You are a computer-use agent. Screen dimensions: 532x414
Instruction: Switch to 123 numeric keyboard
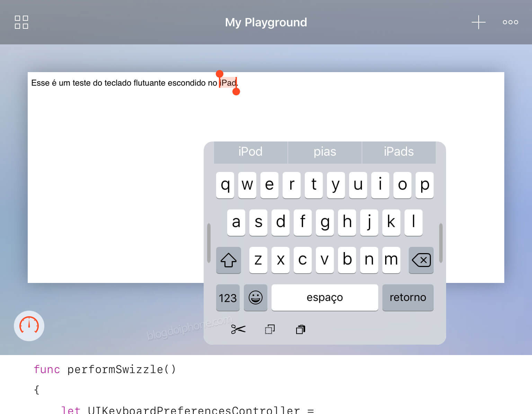(228, 297)
